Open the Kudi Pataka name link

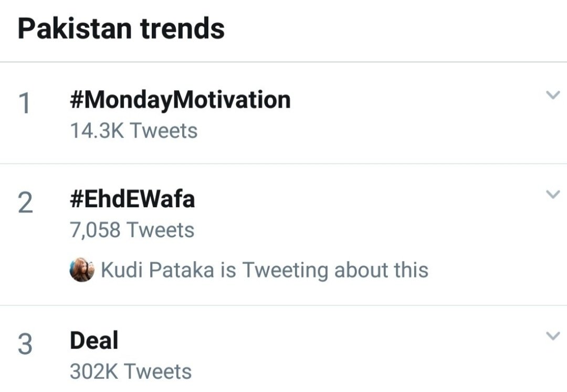(157, 270)
